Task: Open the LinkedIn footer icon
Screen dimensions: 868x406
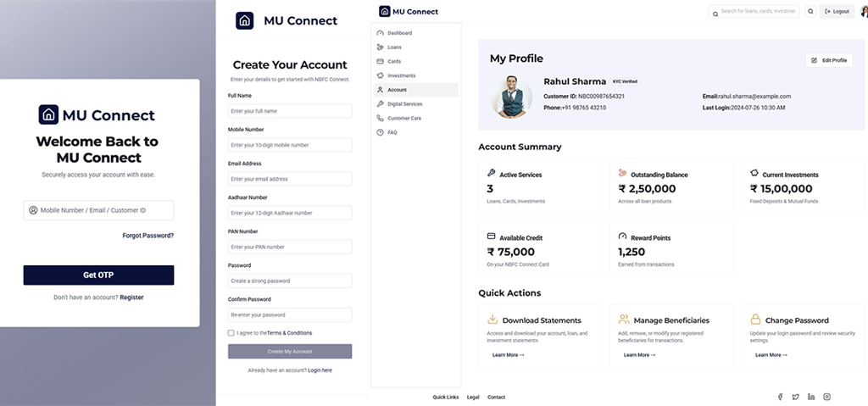Action: tap(811, 397)
